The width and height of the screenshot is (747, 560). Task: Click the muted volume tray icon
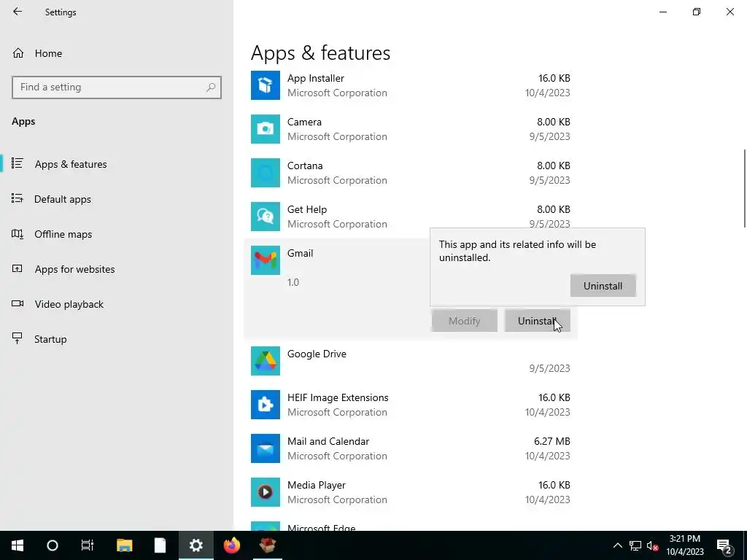pos(653,545)
